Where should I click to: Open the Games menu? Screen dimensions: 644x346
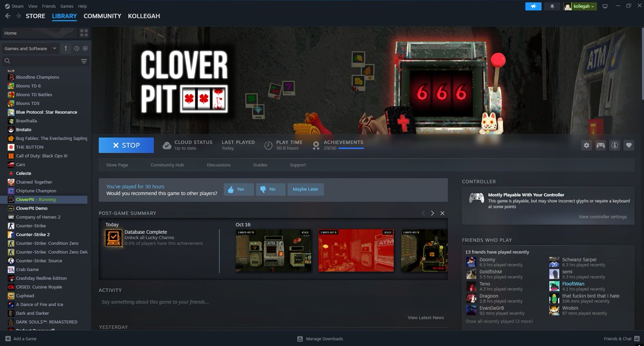[x=67, y=6]
